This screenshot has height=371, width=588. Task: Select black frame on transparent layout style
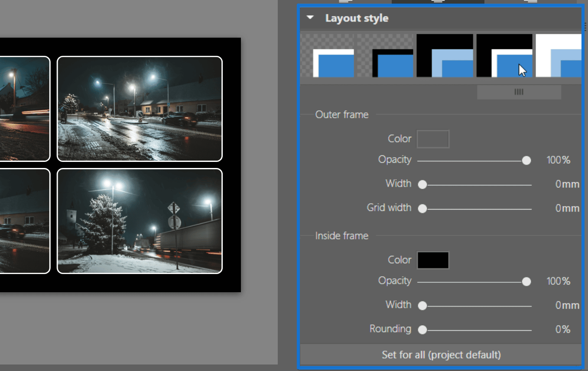(385, 56)
